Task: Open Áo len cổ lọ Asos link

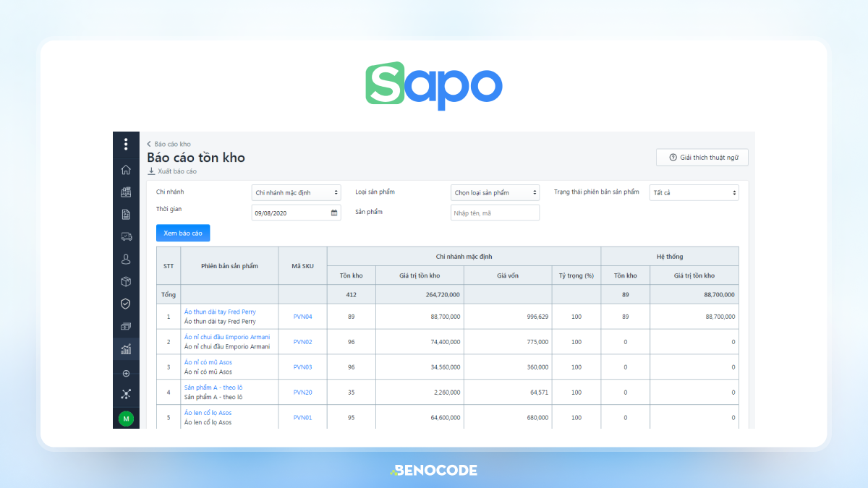Action: (208, 413)
